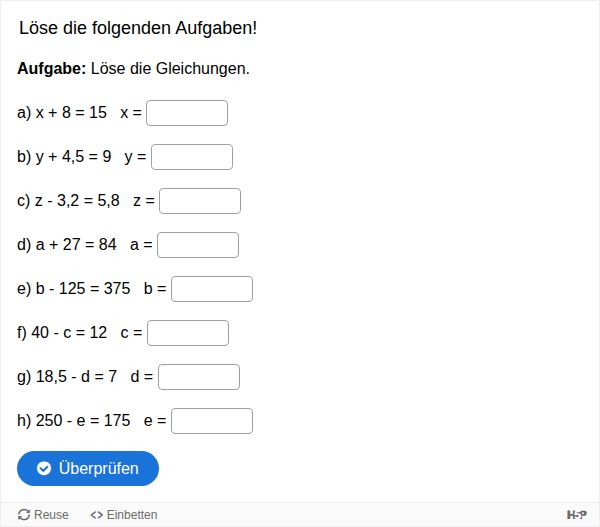Click the heading Löse die folgenden Aufgaben
This screenshot has height=527, width=600.
click(138, 28)
